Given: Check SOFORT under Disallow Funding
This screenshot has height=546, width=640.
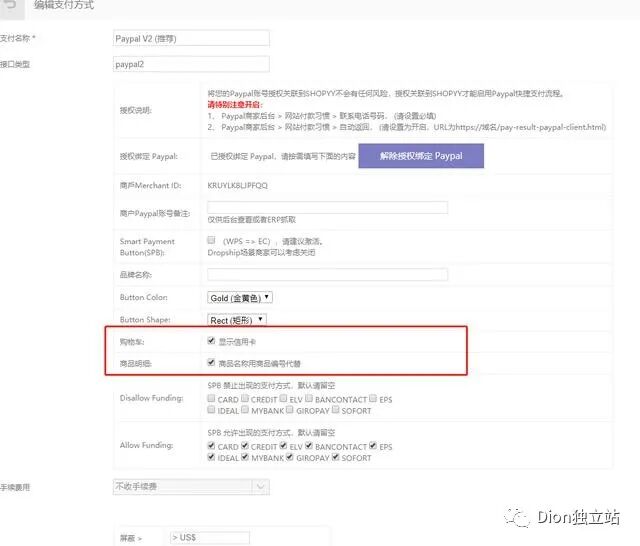Looking at the screenshot, I should 335,410.
